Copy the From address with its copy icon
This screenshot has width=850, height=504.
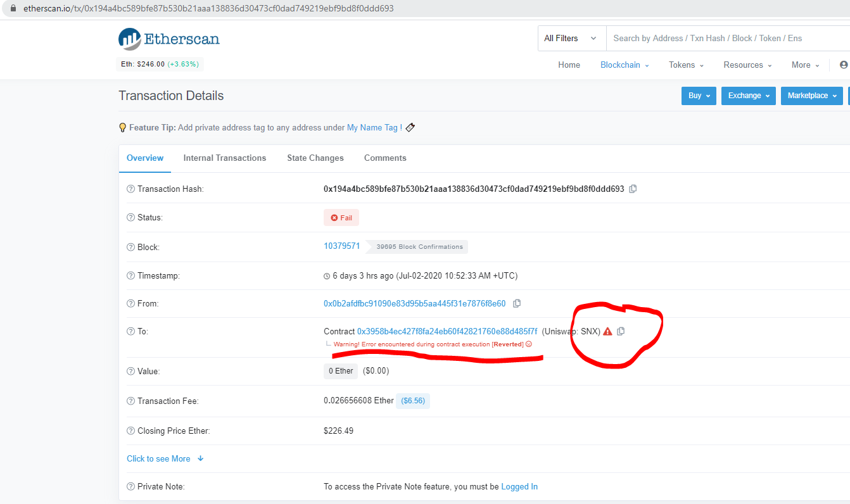517,303
